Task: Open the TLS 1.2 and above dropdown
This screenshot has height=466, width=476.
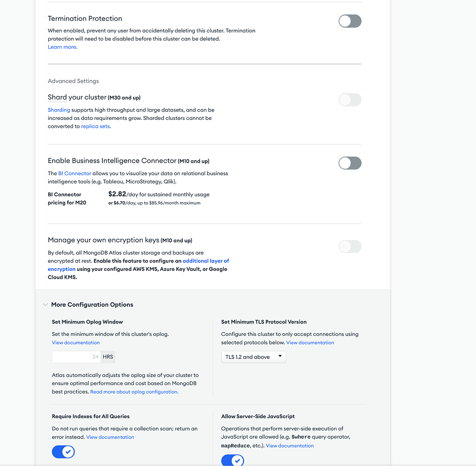Action: click(x=254, y=357)
